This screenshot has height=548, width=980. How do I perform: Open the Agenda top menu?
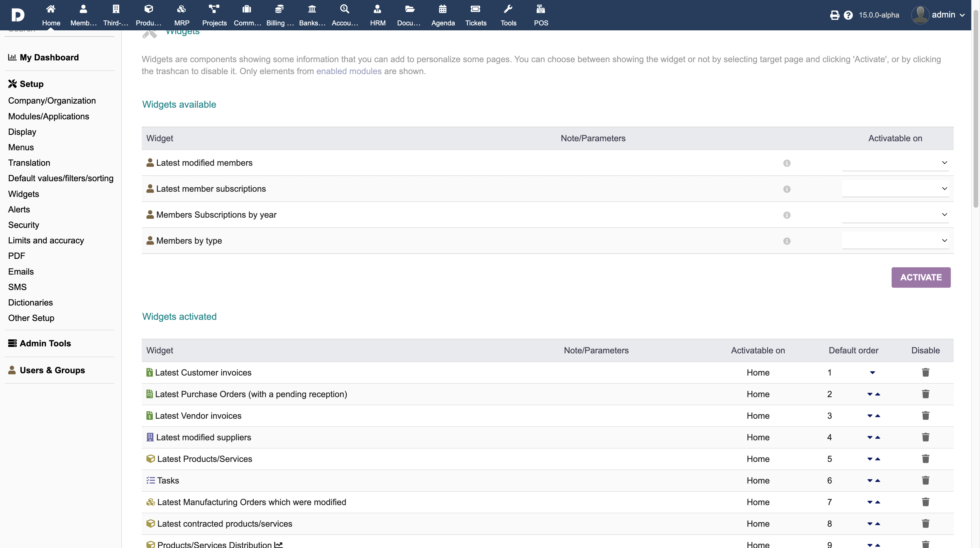pos(443,15)
